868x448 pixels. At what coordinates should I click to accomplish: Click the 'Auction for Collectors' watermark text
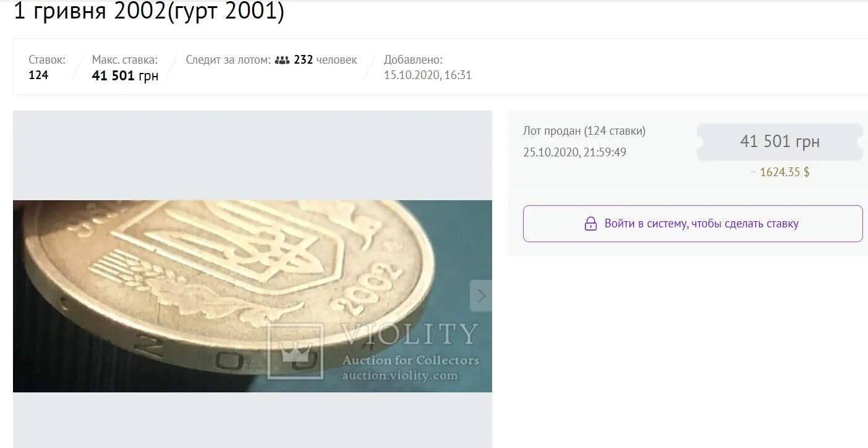coord(411,360)
